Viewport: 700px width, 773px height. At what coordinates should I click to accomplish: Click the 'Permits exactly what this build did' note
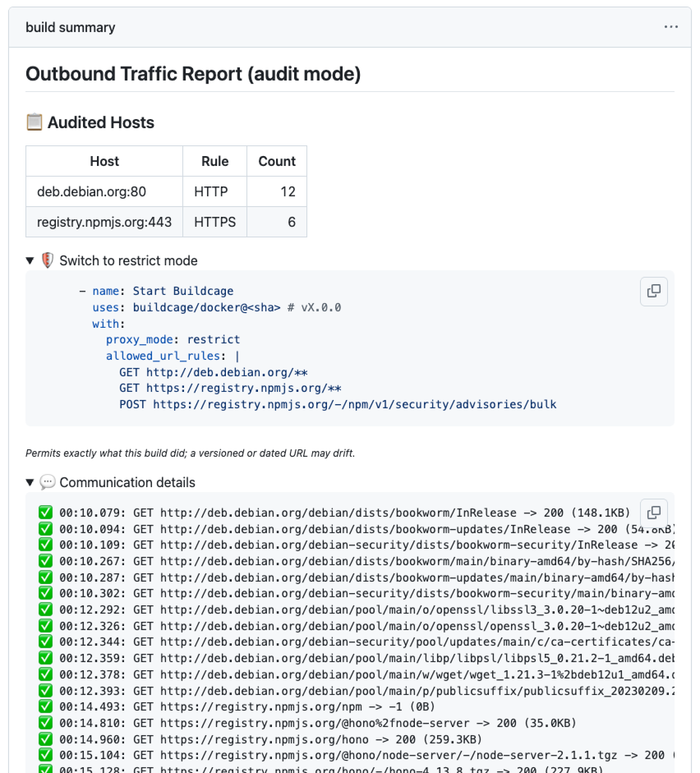pos(190,453)
